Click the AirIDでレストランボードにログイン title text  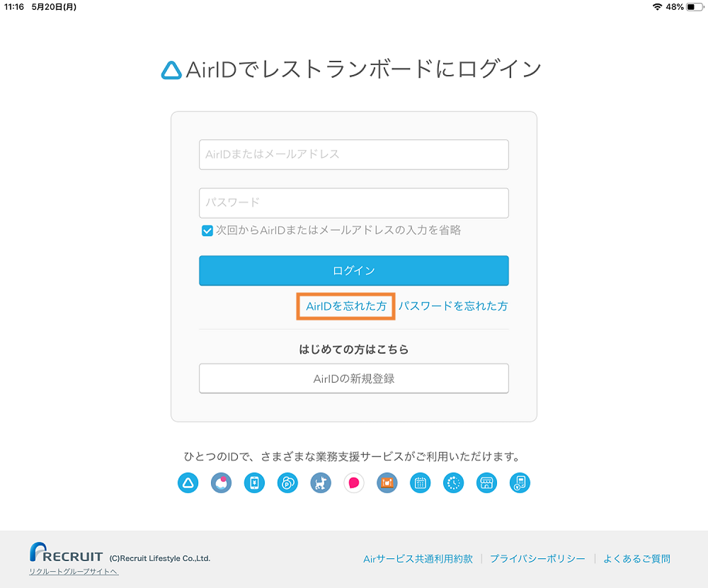coord(363,69)
